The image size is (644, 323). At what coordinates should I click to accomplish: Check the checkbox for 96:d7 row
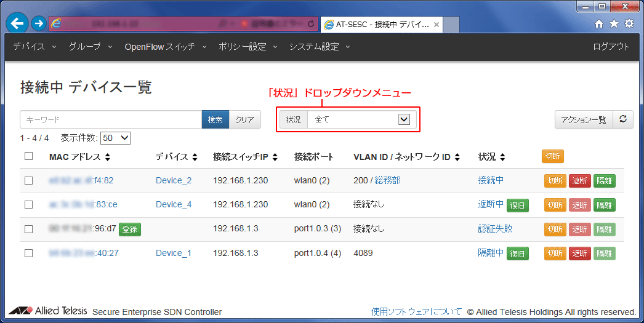29,229
